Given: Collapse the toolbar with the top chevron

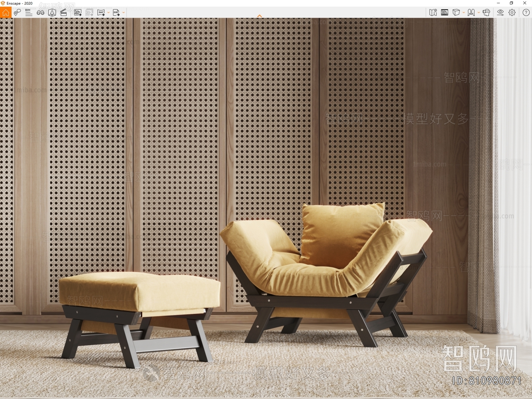Looking at the screenshot, I should pyautogui.click(x=260, y=16).
